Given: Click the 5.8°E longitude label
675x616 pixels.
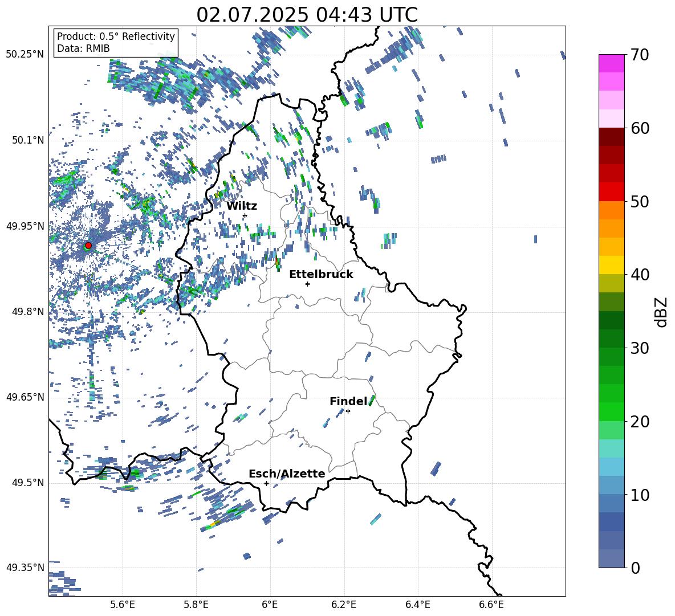Looking at the screenshot, I should 196,605.
